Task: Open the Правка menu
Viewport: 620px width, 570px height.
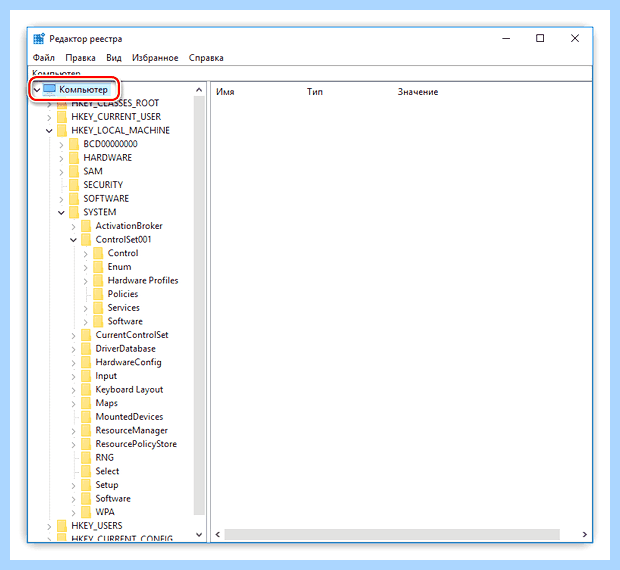Action: click(80, 58)
